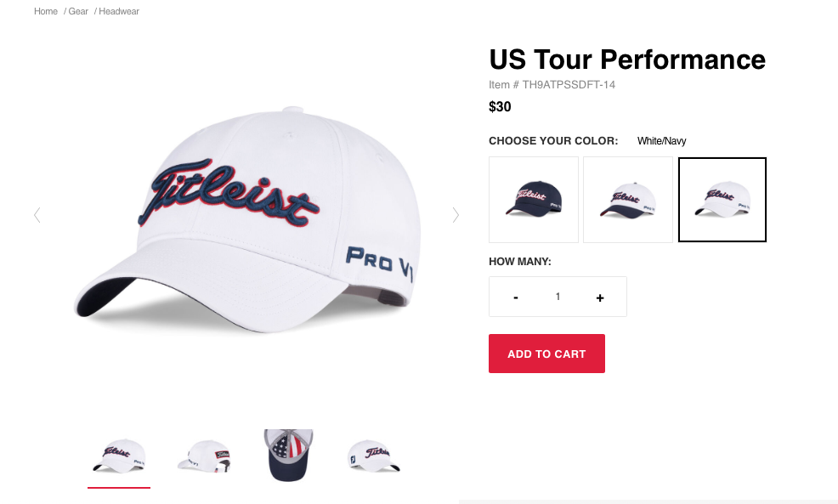Choose the white hat with navy bill swatch
This screenshot has width=838, height=504.
click(x=628, y=200)
